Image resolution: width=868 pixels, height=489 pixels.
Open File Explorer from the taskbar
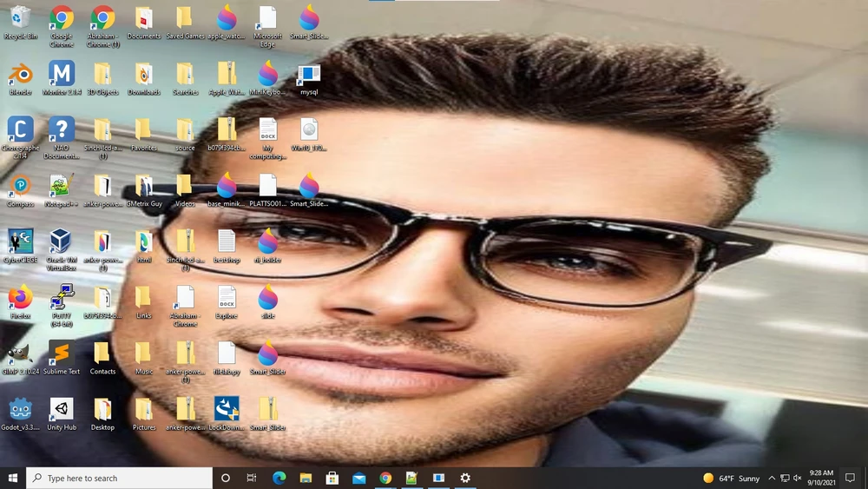pos(306,478)
